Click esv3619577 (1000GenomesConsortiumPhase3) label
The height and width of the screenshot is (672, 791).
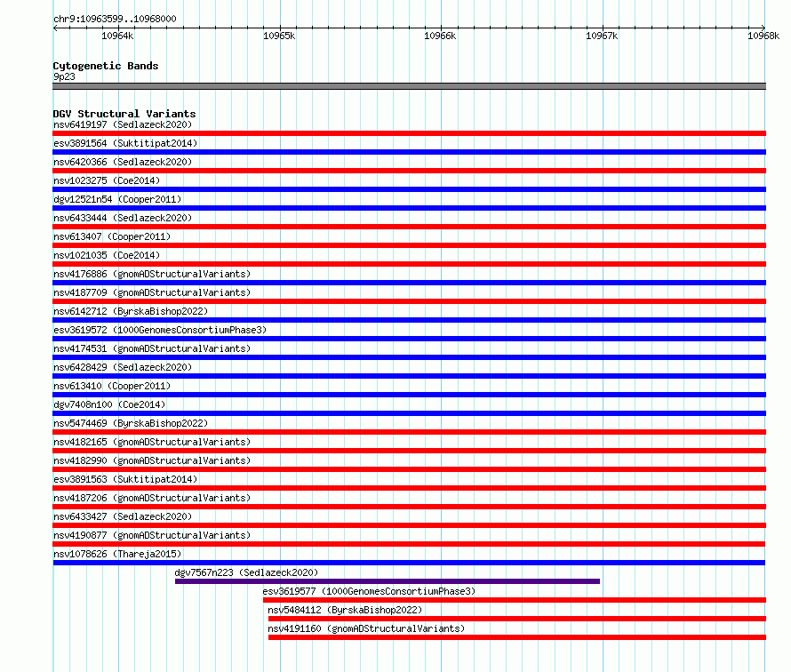[369, 591]
